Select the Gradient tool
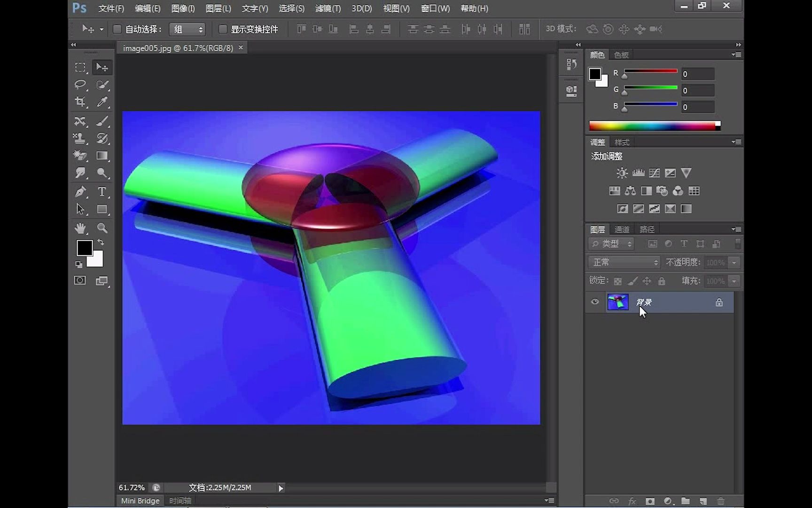The width and height of the screenshot is (812, 508). point(102,156)
